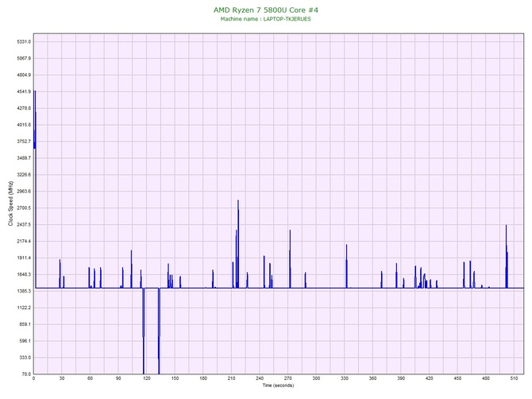532x399 pixels.
Task: Click the 1648.3 y-axis value
Action: (x=24, y=275)
